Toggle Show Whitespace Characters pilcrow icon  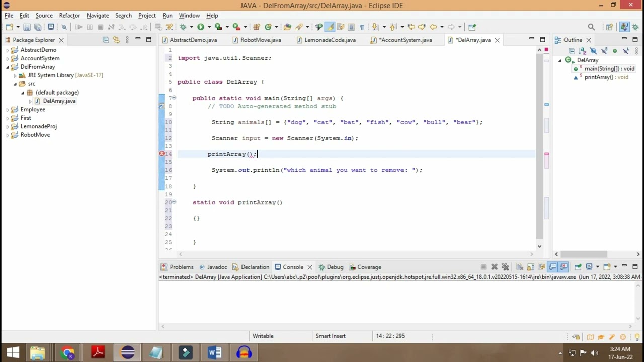(x=362, y=27)
